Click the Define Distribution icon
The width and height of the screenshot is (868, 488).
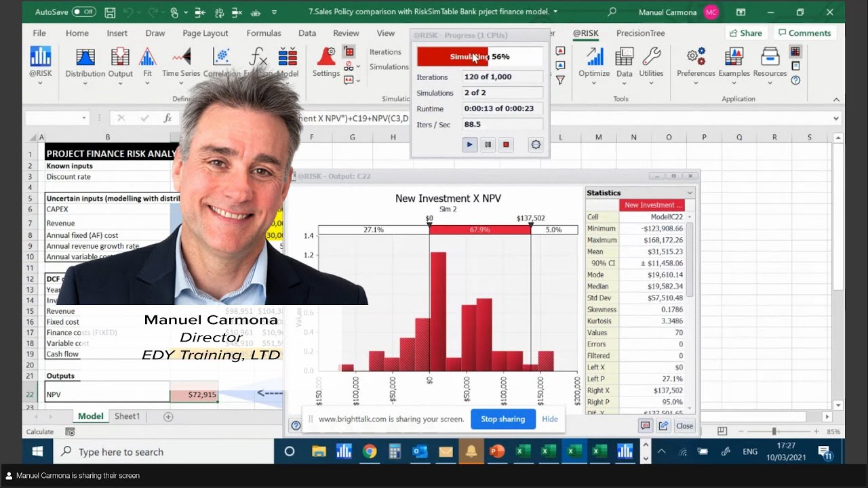point(85,57)
